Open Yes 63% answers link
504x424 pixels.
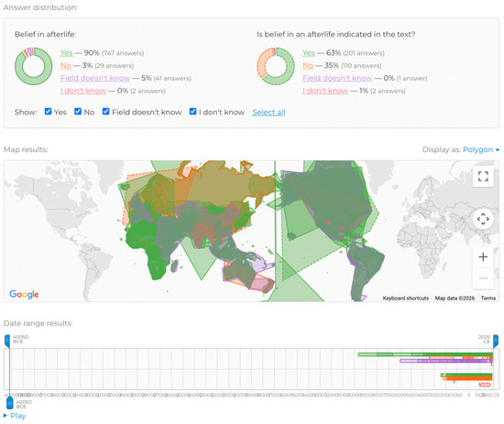tap(309, 53)
